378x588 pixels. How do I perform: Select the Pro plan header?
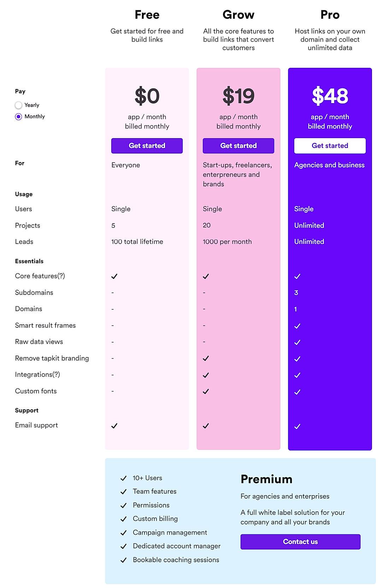click(330, 14)
